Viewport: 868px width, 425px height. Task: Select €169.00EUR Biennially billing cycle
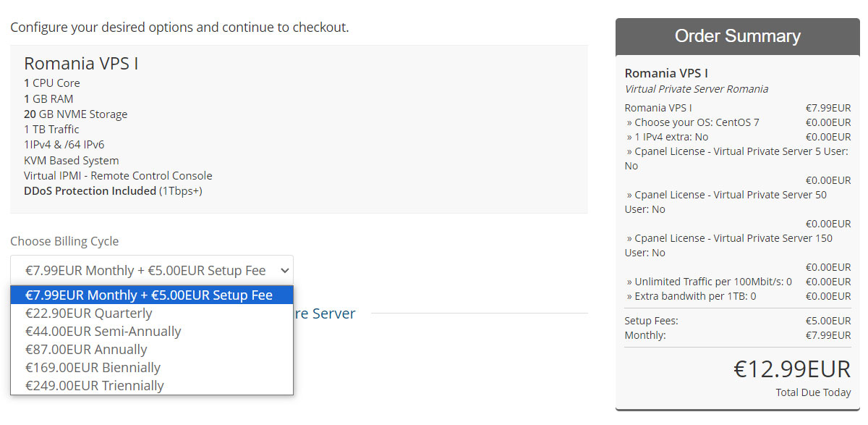coord(152,367)
